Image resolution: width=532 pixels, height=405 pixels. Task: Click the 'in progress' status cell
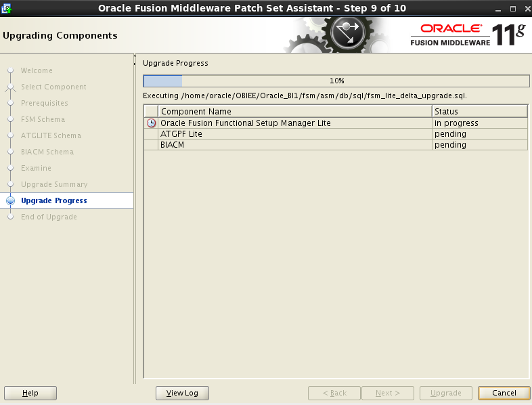pos(480,123)
